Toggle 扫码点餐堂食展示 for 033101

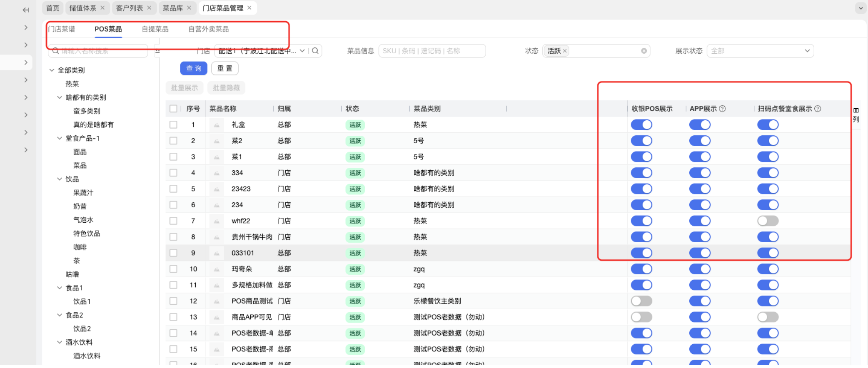[x=768, y=253]
